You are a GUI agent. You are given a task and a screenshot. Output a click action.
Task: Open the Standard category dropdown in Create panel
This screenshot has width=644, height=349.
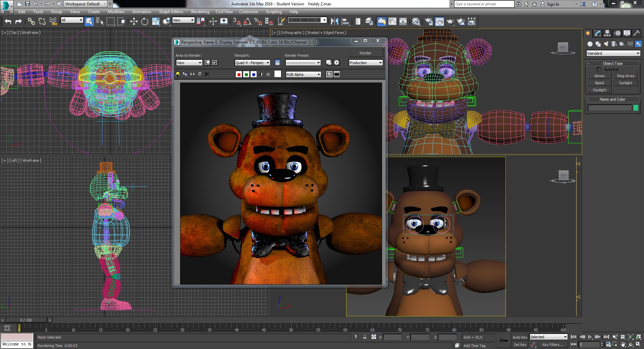tap(613, 53)
